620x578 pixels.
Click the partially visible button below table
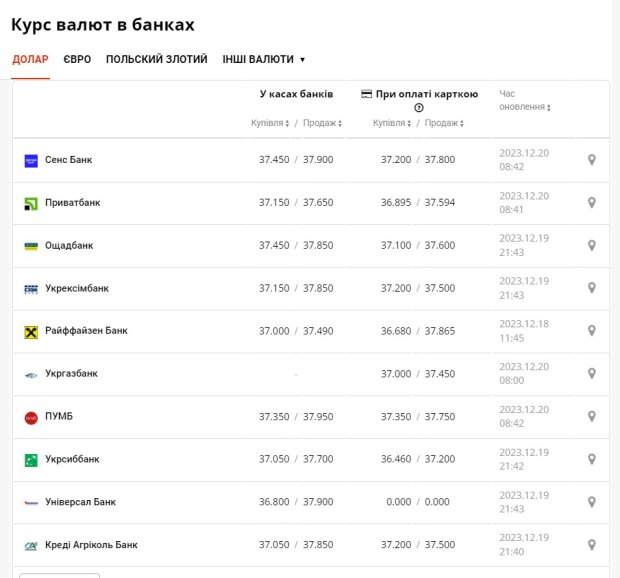60,574
